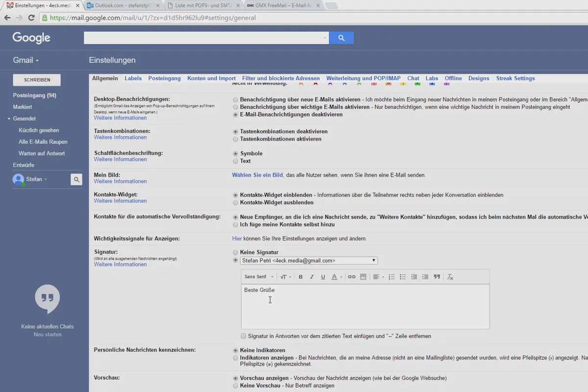Open signature address dropdown Stefan Petri
The width and height of the screenshot is (588, 392).
pos(309,261)
